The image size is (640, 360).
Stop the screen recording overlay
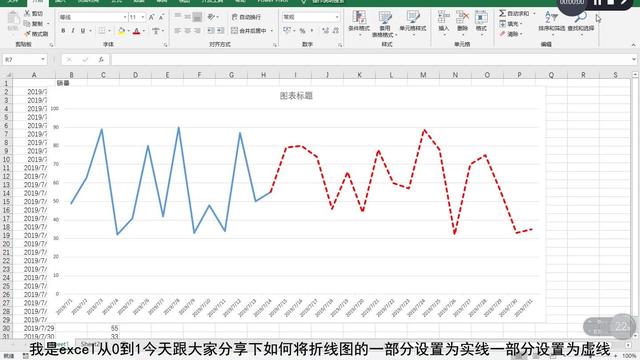point(611,2)
